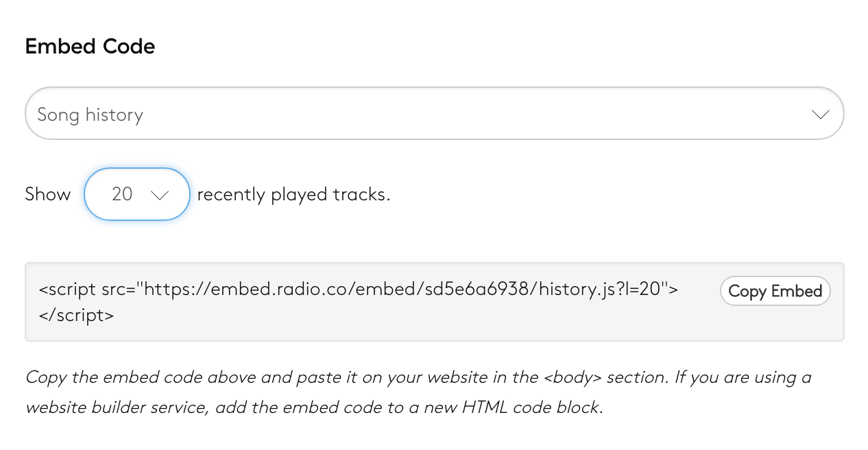The height and width of the screenshot is (450, 868).
Task: Click the Embed Code heading
Action: pos(90,47)
